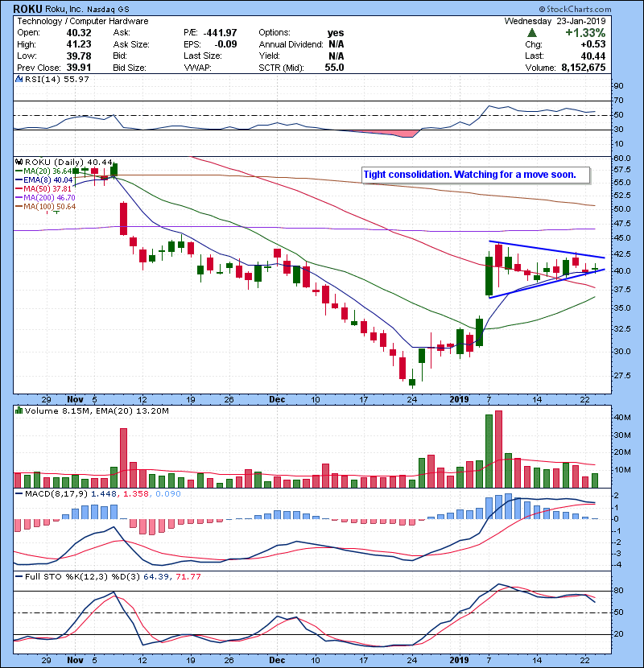Click the green up-triangle beside +1.33%
Image resolution: width=644 pixels, height=668 pixels.
(x=531, y=33)
